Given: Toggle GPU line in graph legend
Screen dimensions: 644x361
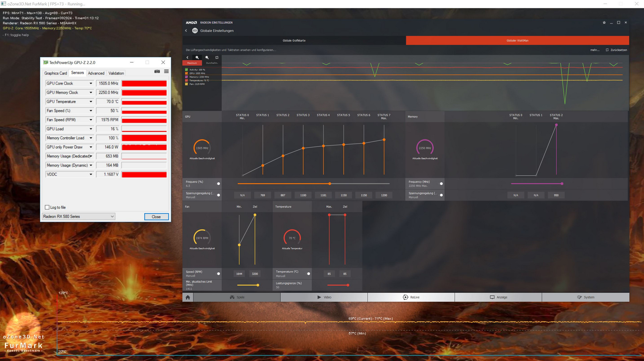Looking at the screenshot, I should (x=186, y=73).
